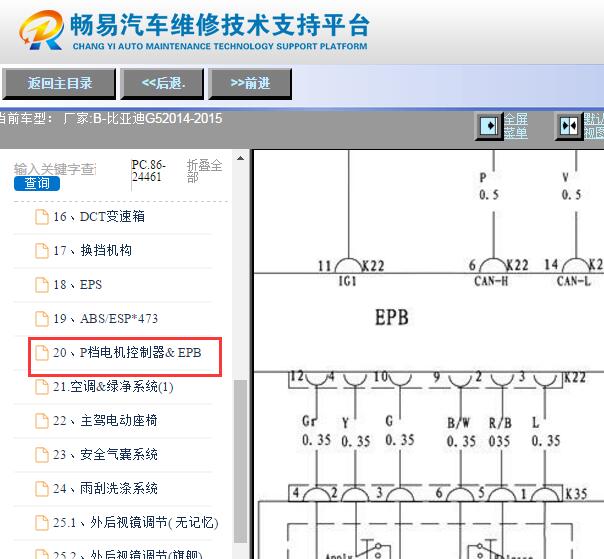
Task: Select 25.1、外后视镜调节(无记忆) entry
Action: 136,522
